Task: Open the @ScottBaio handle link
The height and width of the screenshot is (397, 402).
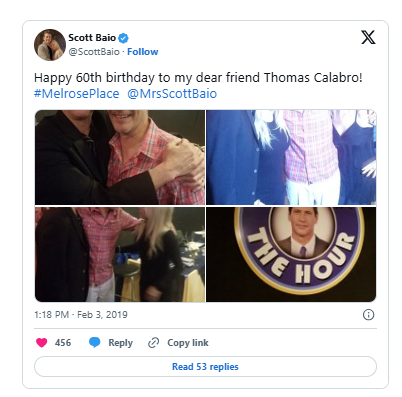Action: click(x=94, y=52)
